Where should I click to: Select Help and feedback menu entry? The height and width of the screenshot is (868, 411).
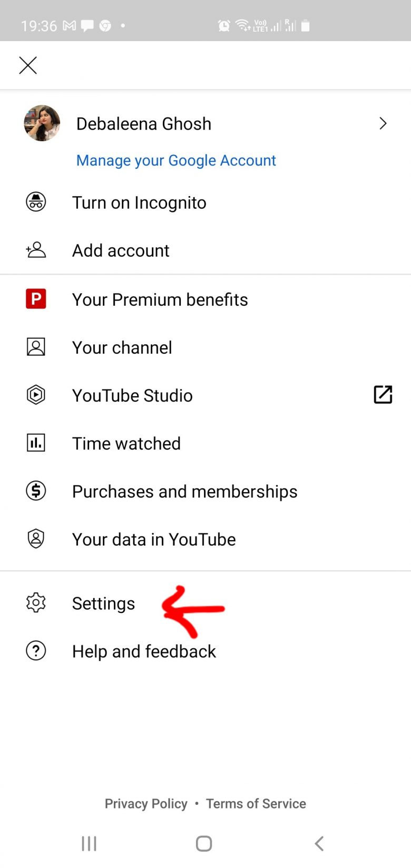point(144,651)
